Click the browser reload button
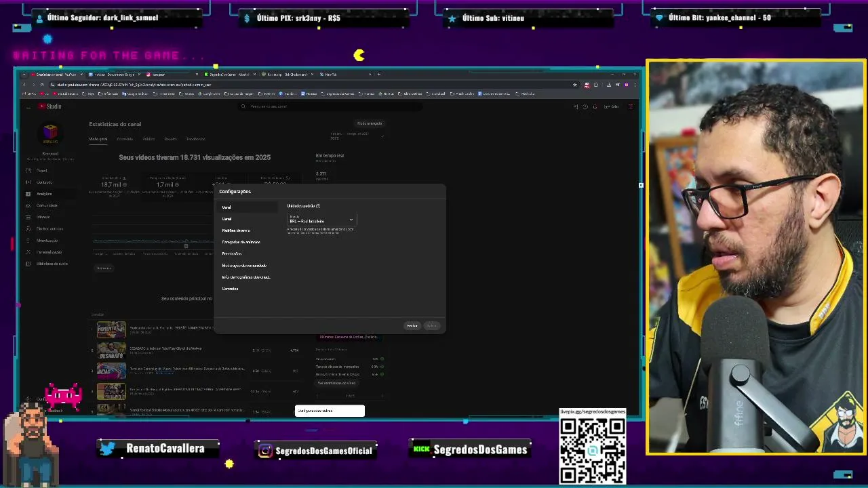Viewport: 868px width, 488px height. pos(41,85)
